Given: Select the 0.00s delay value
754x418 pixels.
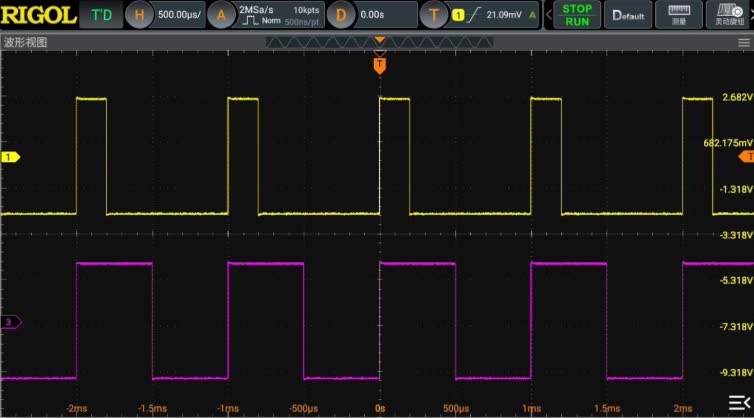Looking at the screenshot, I should (372, 15).
